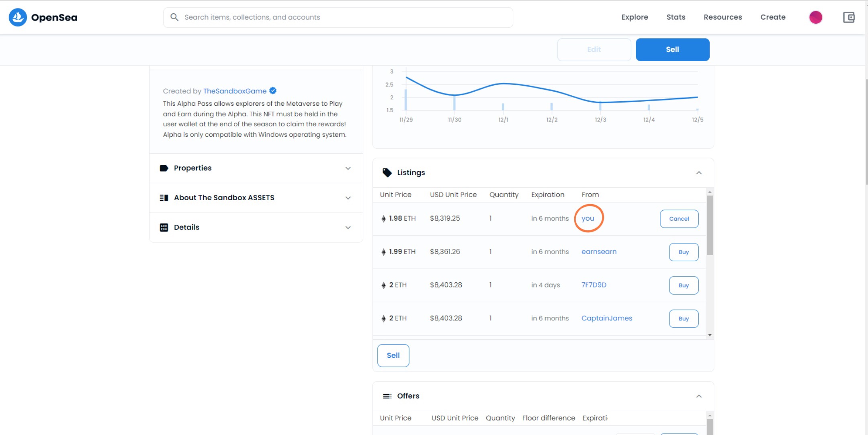Open the 'you' seller link
Viewport: 868px width, 435px height.
coord(588,218)
